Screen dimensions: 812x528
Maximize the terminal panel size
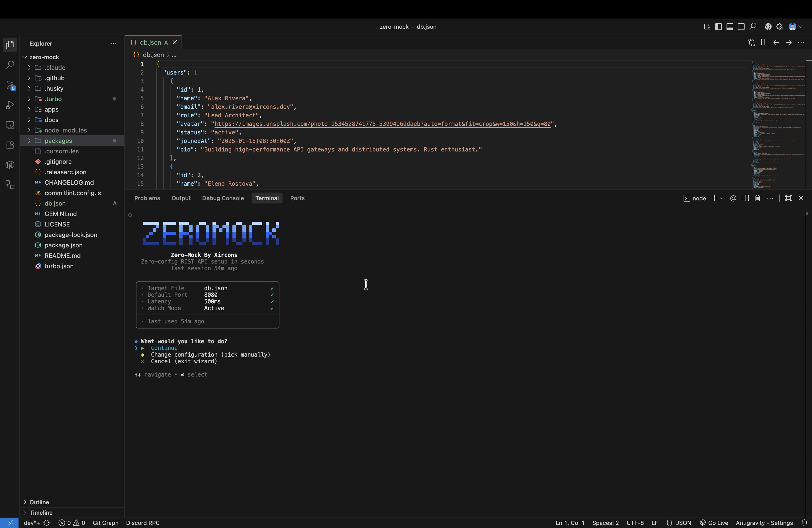tap(788, 198)
